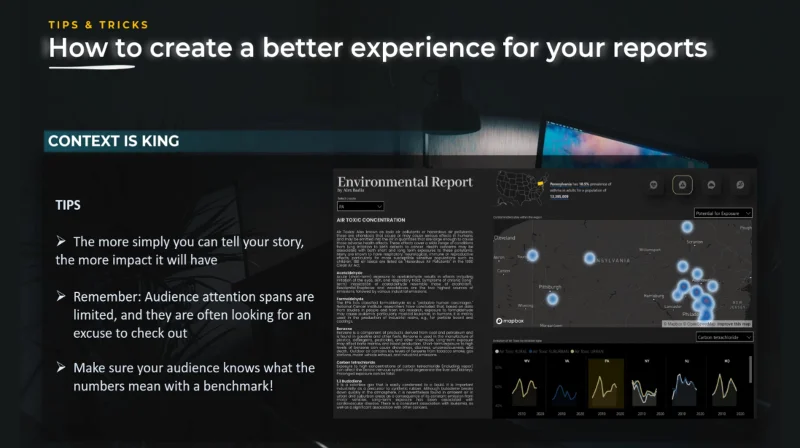Click the topmost blue bubble near Scranton
The height and width of the screenshot is (448, 800).
[687, 227]
